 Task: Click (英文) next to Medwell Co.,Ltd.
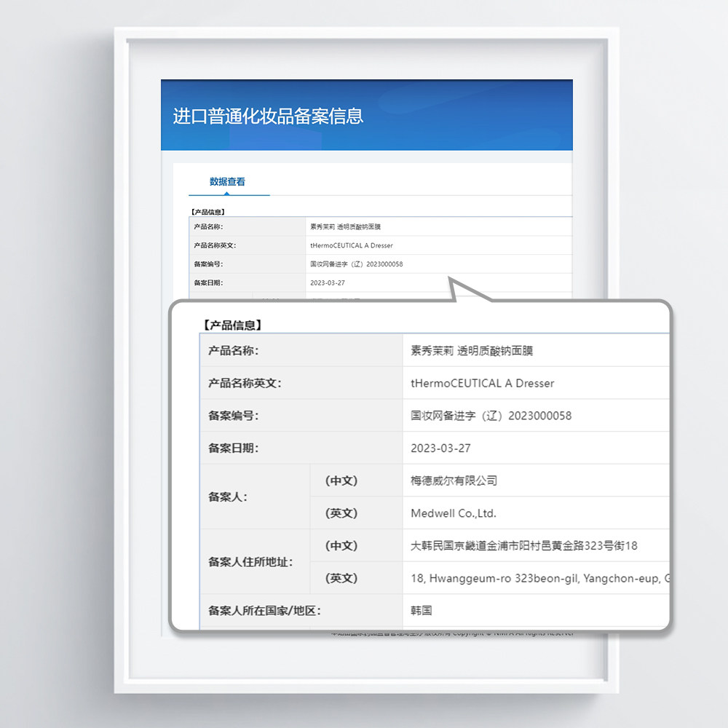point(341,513)
